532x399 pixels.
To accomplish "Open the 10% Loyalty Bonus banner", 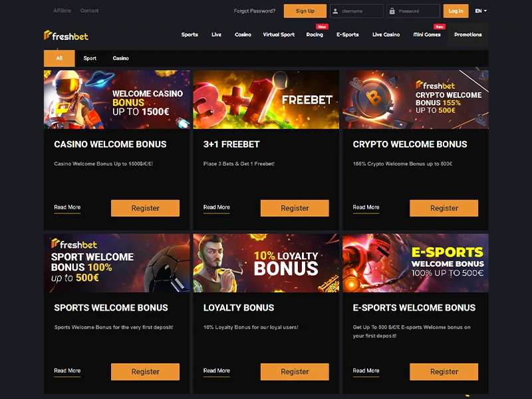I will pyautogui.click(x=266, y=263).
